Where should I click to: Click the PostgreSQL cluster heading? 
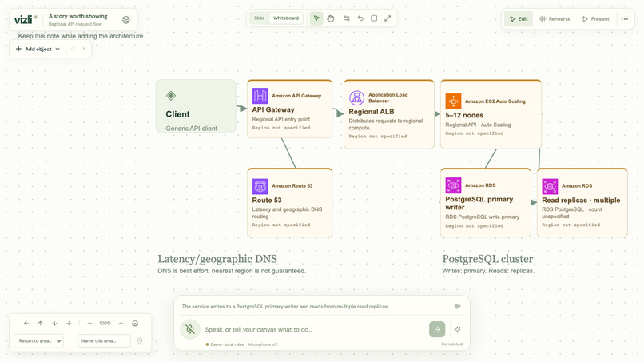487,259
